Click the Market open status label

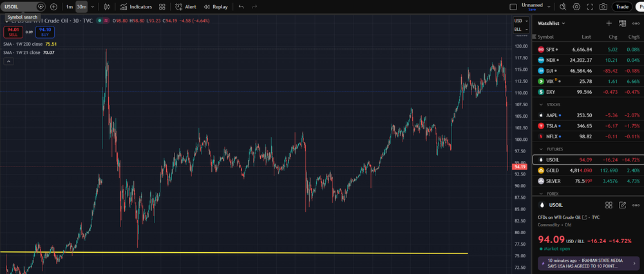tap(554, 249)
